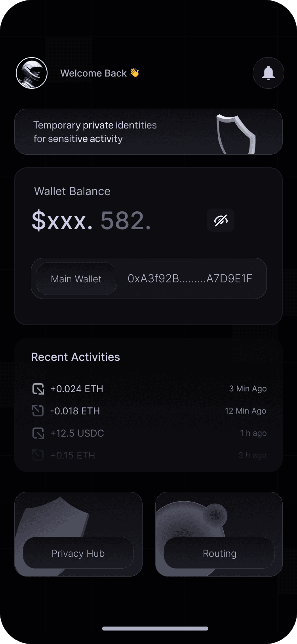Click the 0xA3f92B wallet address
The image size is (297, 644).
point(190,279)
